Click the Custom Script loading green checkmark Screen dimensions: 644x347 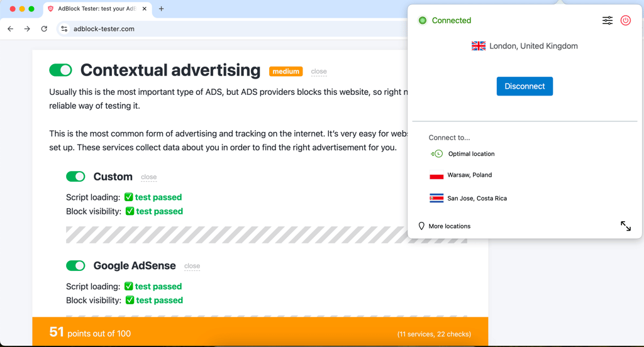pos(128,197)
